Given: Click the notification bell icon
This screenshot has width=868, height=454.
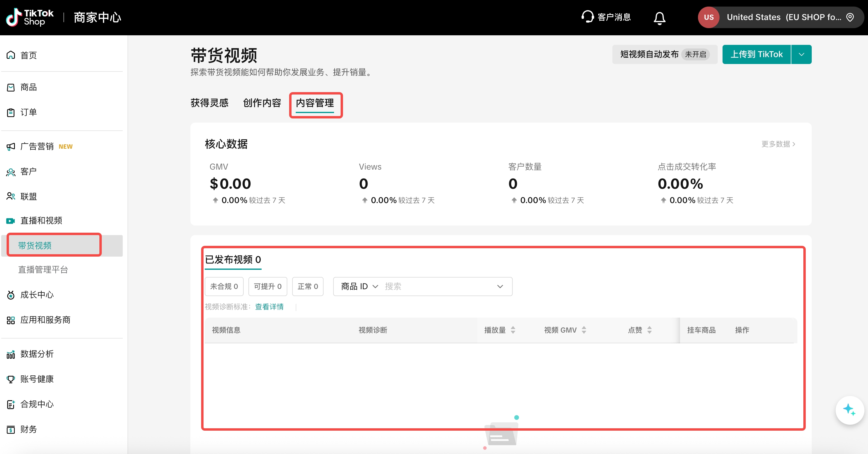Looking at the screenshot, I should tap(659, 18).
